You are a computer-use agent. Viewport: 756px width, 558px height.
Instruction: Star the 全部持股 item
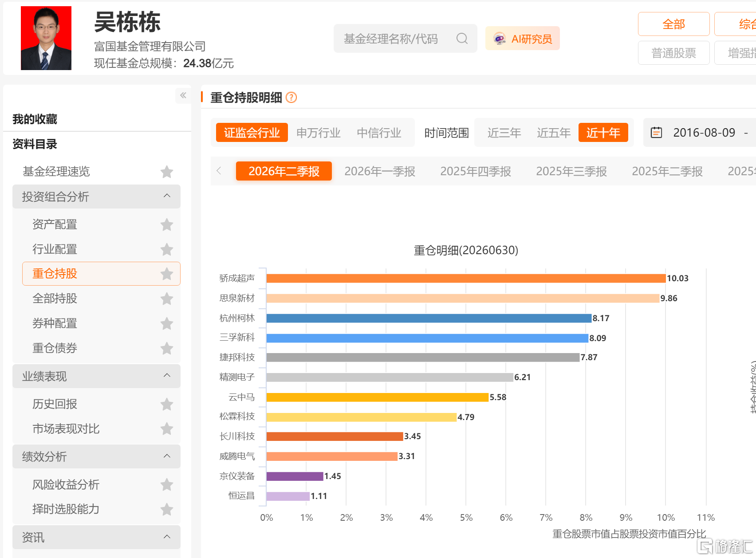167,299
